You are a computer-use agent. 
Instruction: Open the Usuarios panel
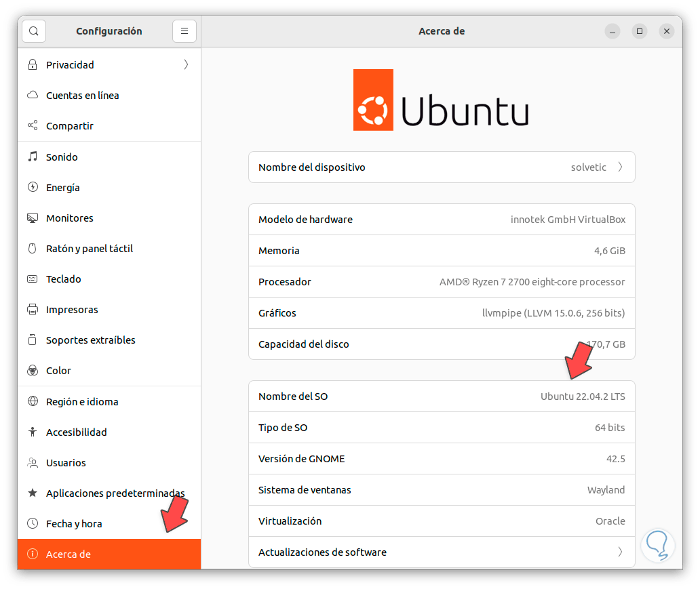pos(109,463)
